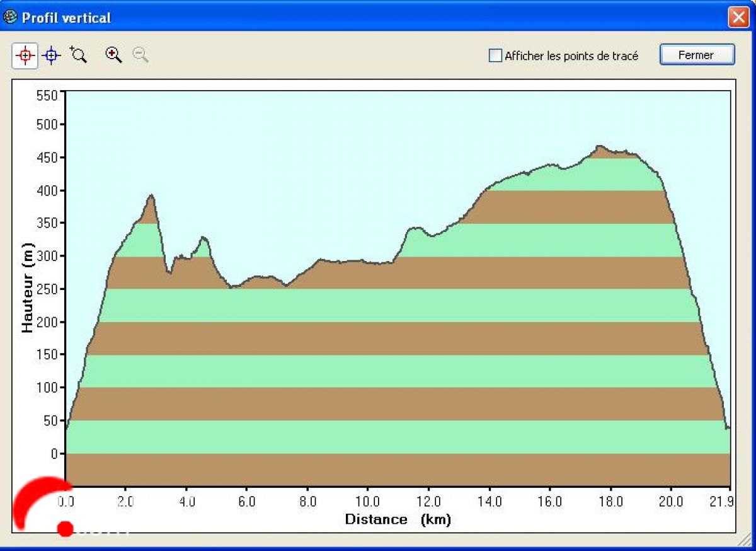
Task: Activate the zoom selection magnifier tool
Action: 78,55
